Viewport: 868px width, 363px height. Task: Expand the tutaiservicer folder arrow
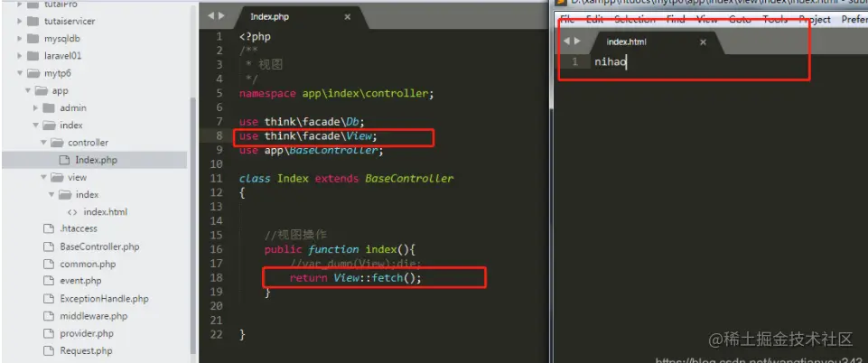point(20,21)
